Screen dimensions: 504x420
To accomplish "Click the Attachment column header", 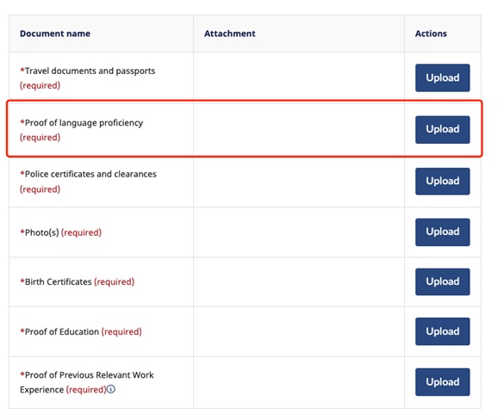I will pyautogui.click(x=230, y=34).
